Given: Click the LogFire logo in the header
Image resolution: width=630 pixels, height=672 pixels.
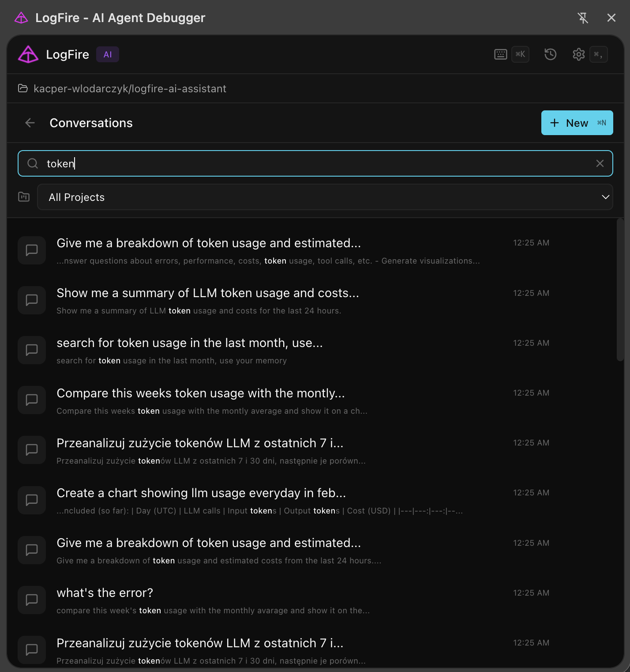Looking at the screenshot, I should coord(28,54).
